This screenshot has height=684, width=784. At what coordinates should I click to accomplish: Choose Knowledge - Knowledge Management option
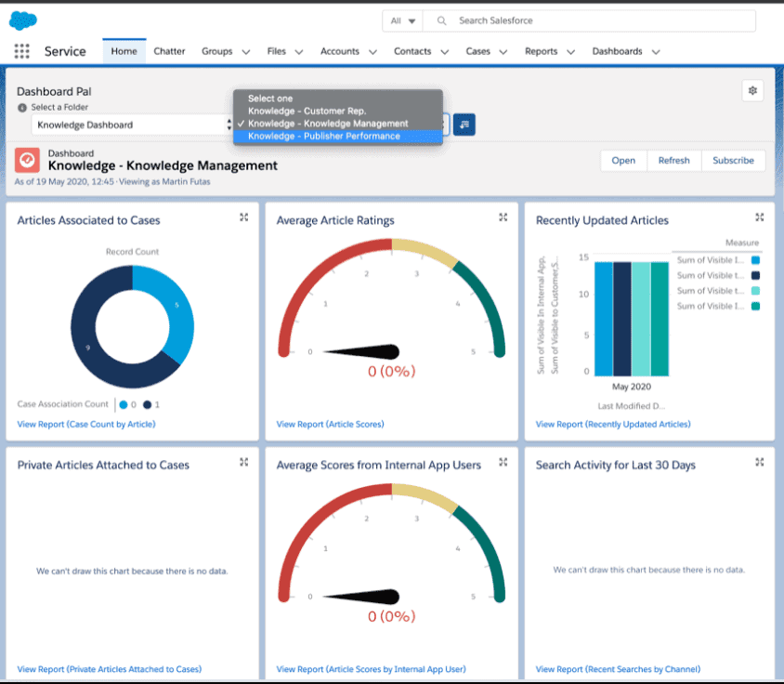[338, 124]
